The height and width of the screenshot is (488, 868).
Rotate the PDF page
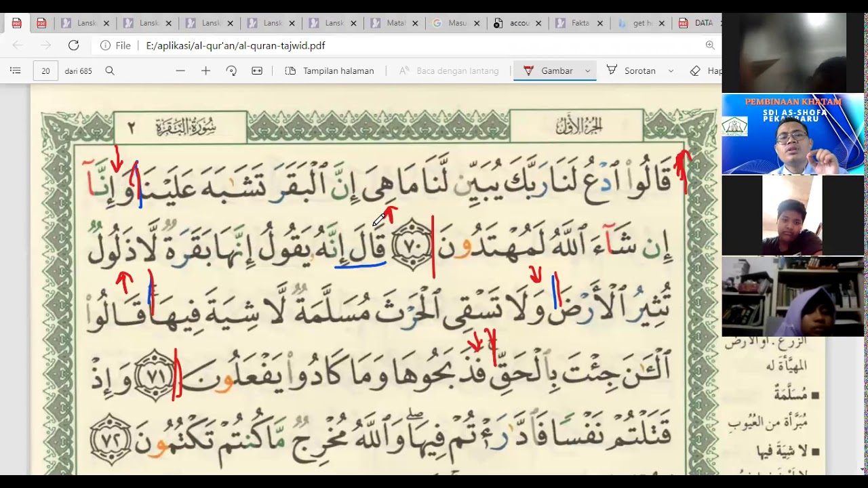[x=231, y=70]
